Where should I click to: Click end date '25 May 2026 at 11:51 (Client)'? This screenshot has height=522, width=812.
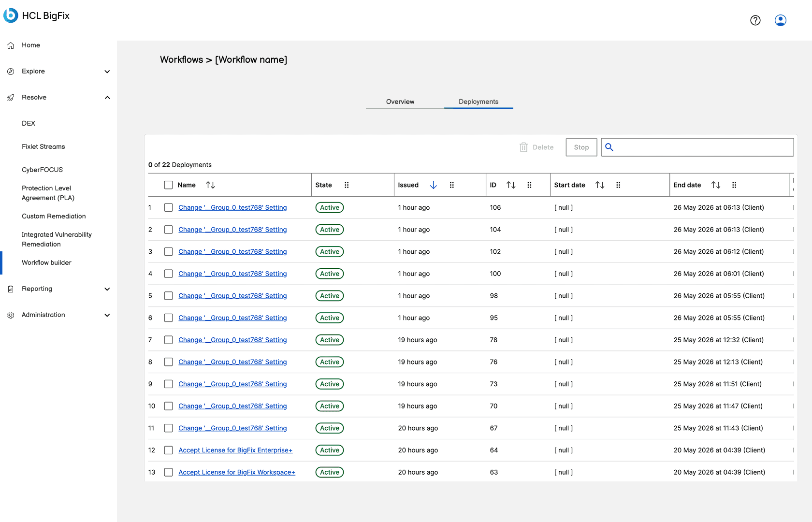pos(718,384)
